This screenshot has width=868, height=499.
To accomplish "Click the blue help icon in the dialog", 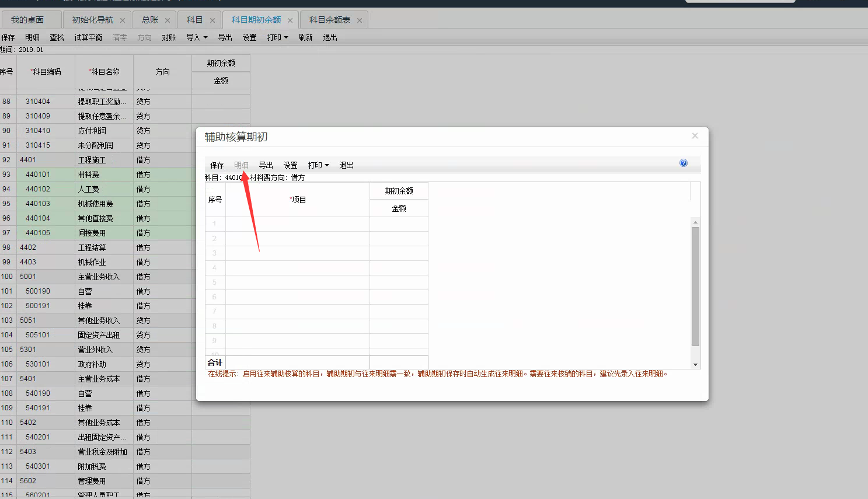I will tap(683, 163).
